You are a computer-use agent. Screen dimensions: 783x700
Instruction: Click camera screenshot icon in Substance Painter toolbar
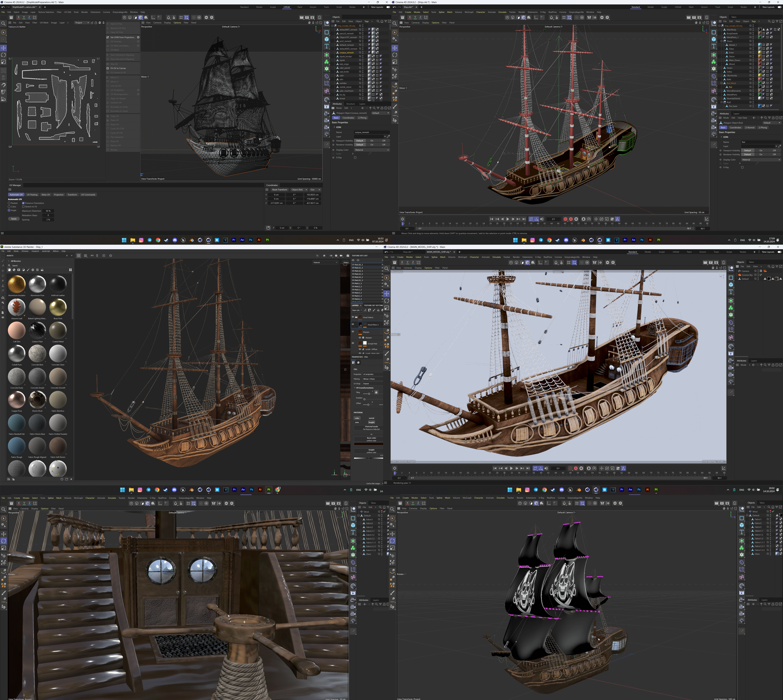(x=348, y=255)
